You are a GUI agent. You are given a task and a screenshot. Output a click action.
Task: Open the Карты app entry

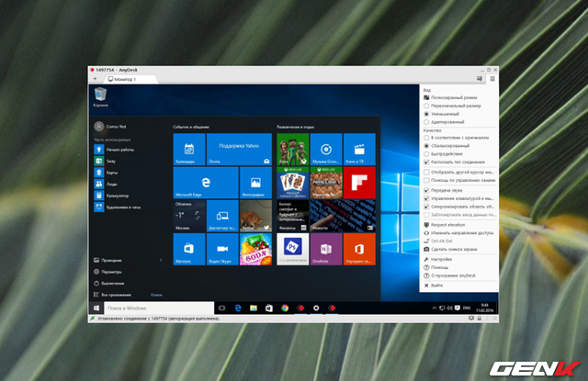[106, 173]
